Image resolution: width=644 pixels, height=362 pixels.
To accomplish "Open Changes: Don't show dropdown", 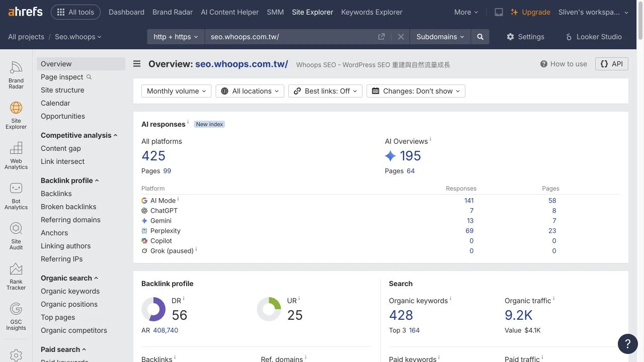I will (x=416, y=91).
